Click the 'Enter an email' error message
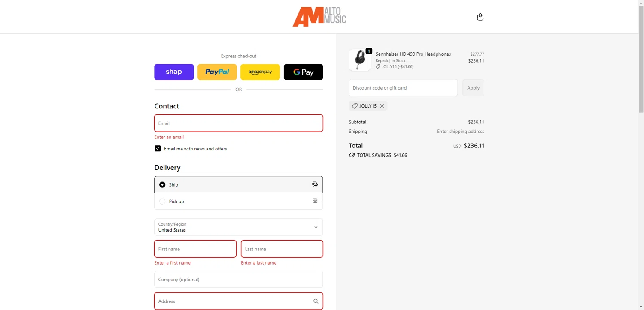The image size is (644, 310). 169,137
